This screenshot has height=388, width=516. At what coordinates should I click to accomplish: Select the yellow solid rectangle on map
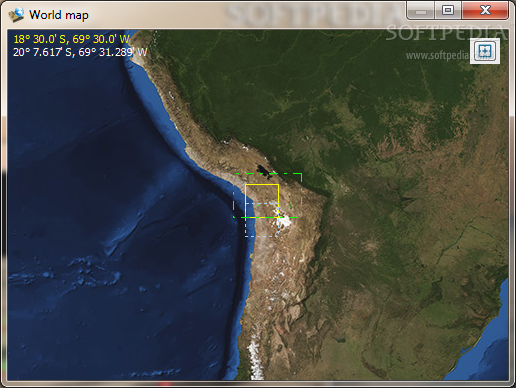(x=262, y=201)
